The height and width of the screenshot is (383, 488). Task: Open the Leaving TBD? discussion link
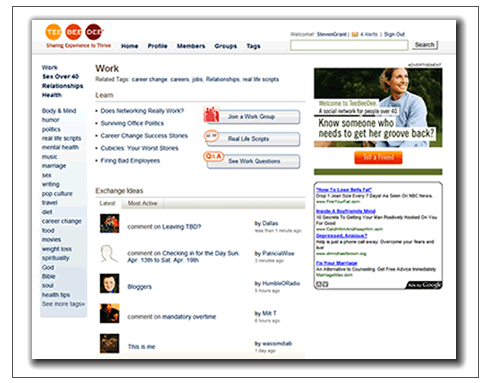[182, 227]
